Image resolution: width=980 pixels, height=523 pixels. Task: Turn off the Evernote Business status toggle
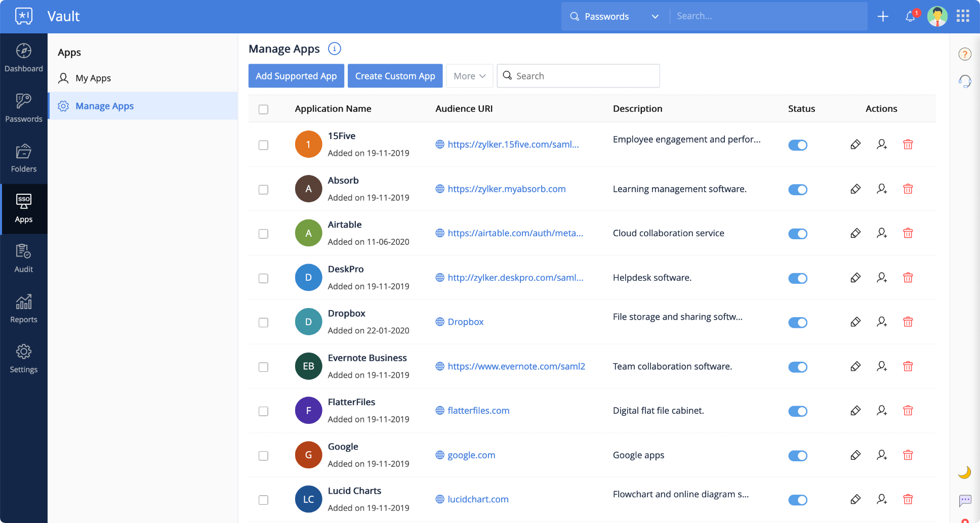(798, 367)
